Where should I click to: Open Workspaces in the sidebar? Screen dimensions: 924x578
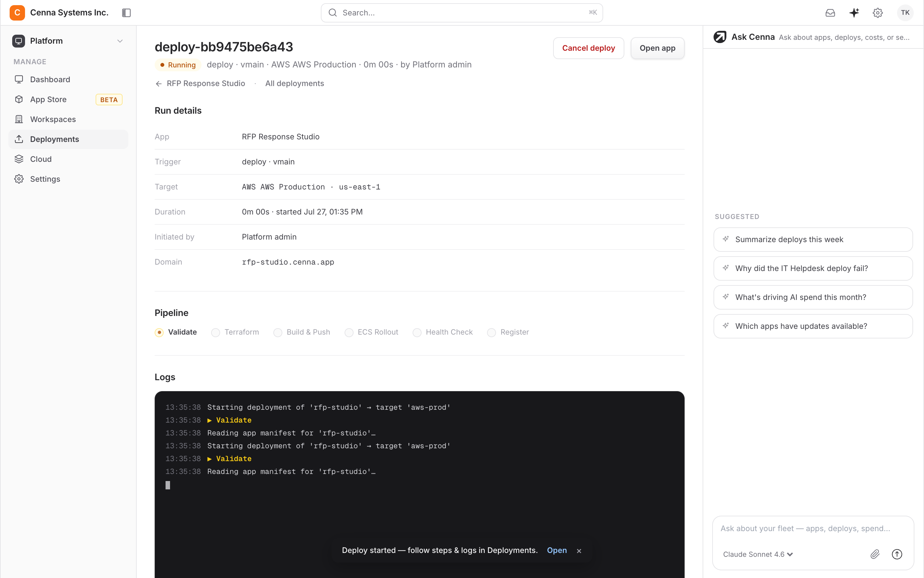click(x=68, y=119)
